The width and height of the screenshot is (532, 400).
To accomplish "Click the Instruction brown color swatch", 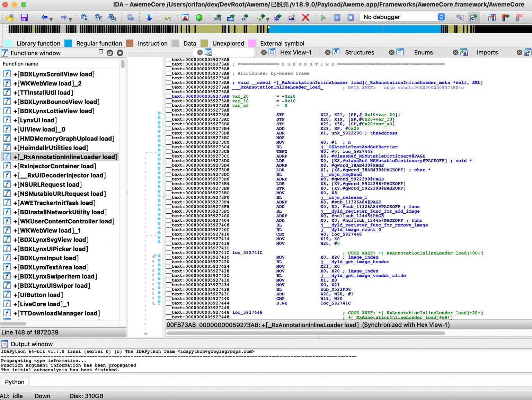I will pos(130,43).
